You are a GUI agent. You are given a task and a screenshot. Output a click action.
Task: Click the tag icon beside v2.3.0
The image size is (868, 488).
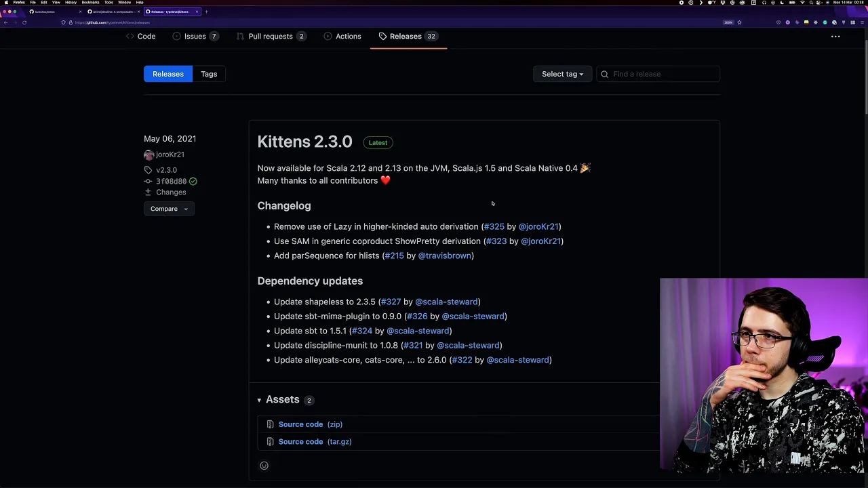148,170
